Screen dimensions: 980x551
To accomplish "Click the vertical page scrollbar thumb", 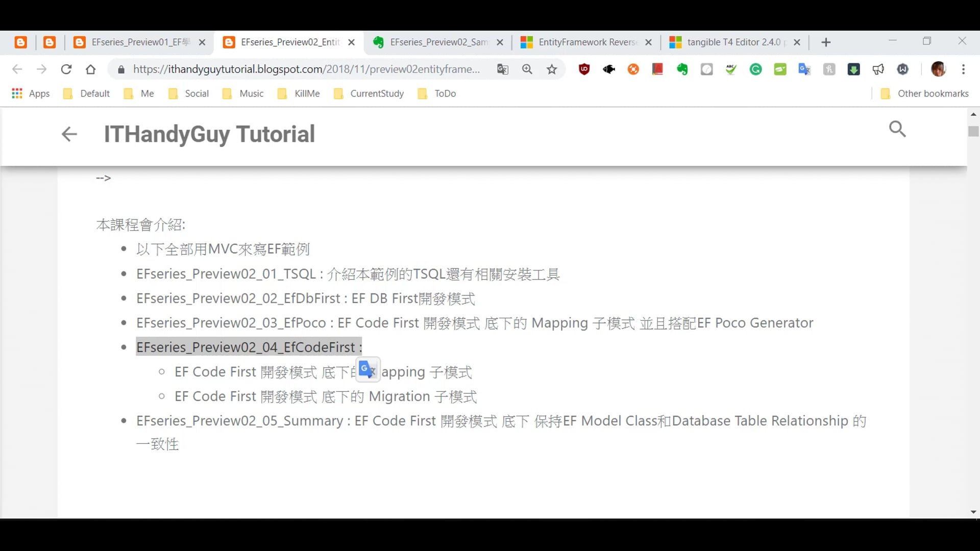I will tap(973, 132).
